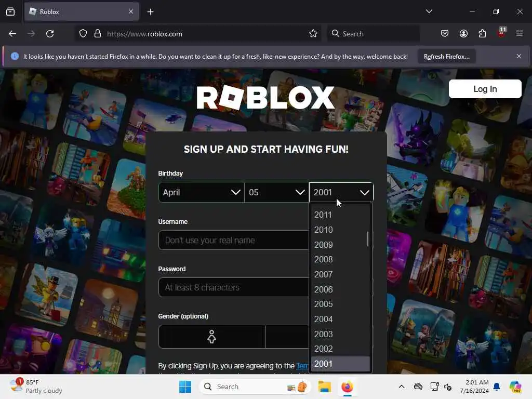Click the muted volume tray icon
Image resolution: width=532 pixels, height=399 pixels.
pos(448,387)
